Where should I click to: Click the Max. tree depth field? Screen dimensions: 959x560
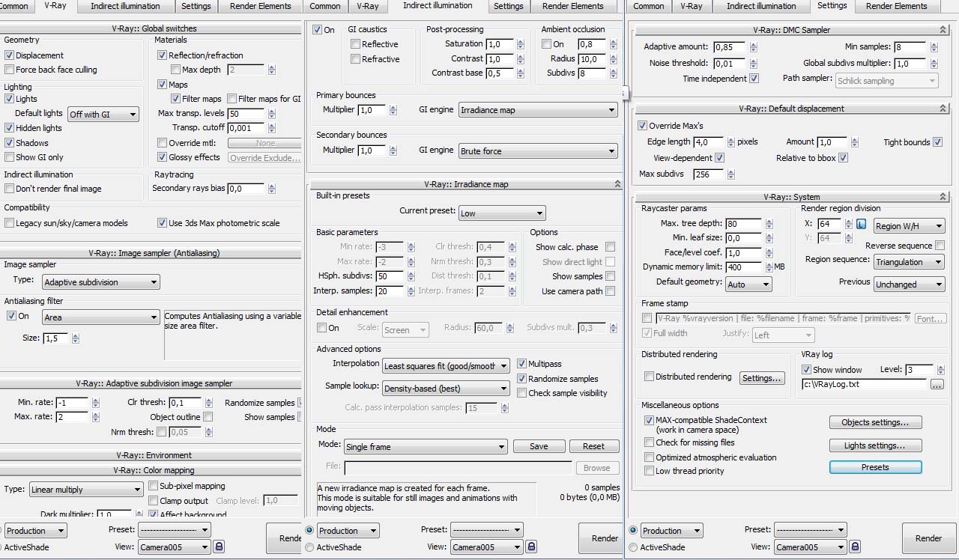(742, 224)
